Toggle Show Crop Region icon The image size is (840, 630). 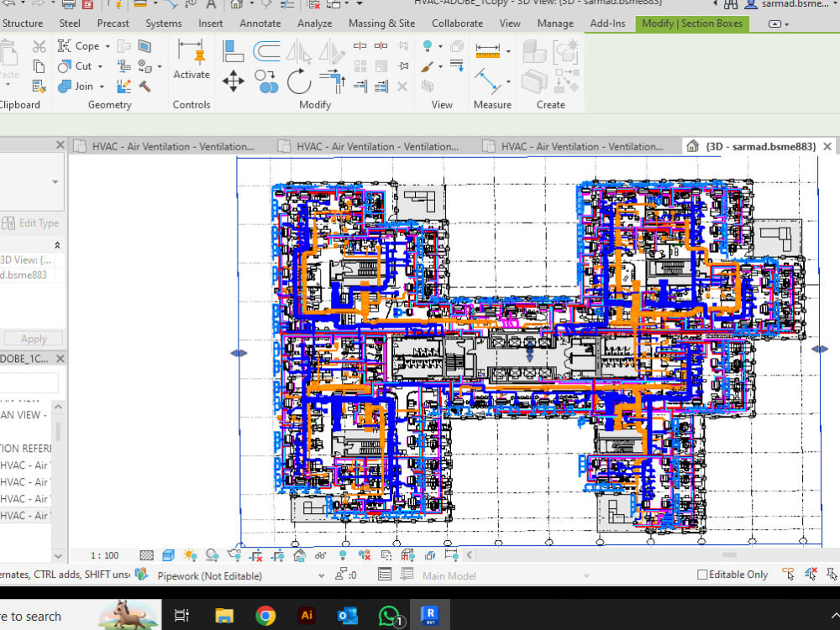click(x=278, y=555)
